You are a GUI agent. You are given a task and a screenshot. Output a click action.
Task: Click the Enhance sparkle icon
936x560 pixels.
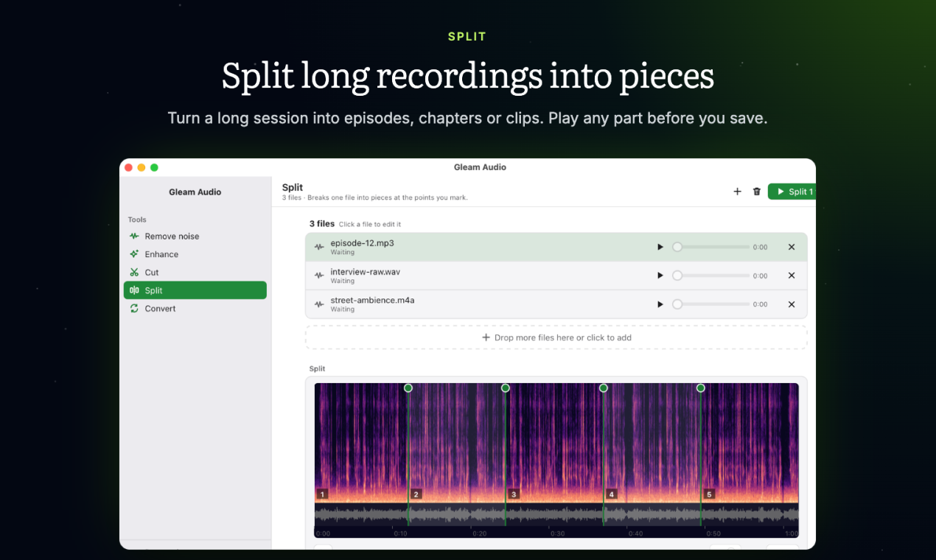(x=134, y=254)
